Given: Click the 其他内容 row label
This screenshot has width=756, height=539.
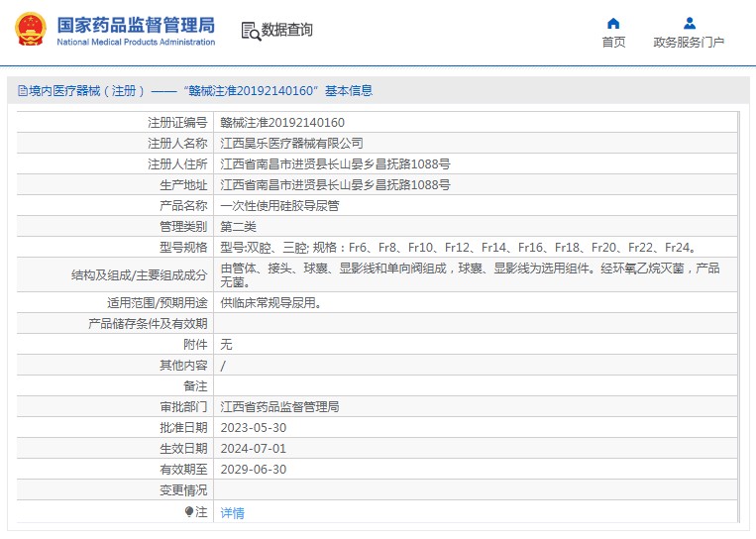Looking at the screenshot, I should tap(183, 366).
